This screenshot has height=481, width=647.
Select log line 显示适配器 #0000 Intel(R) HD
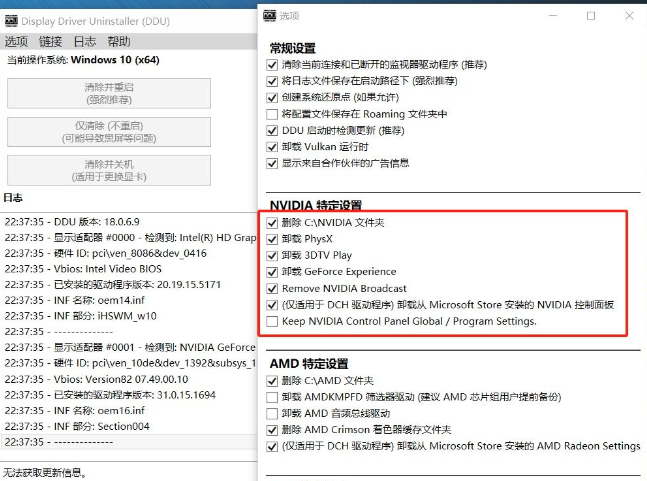coord(129,238)
